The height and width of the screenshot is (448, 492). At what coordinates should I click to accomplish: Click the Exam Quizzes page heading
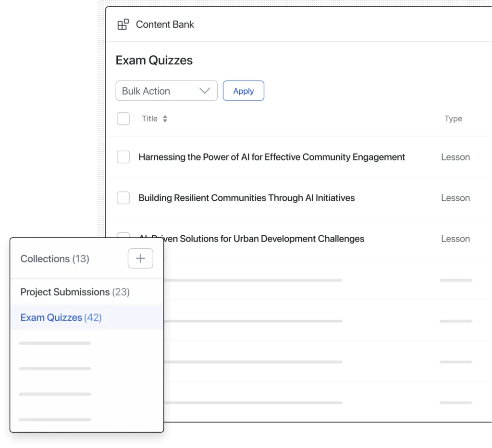click(154, 60)
